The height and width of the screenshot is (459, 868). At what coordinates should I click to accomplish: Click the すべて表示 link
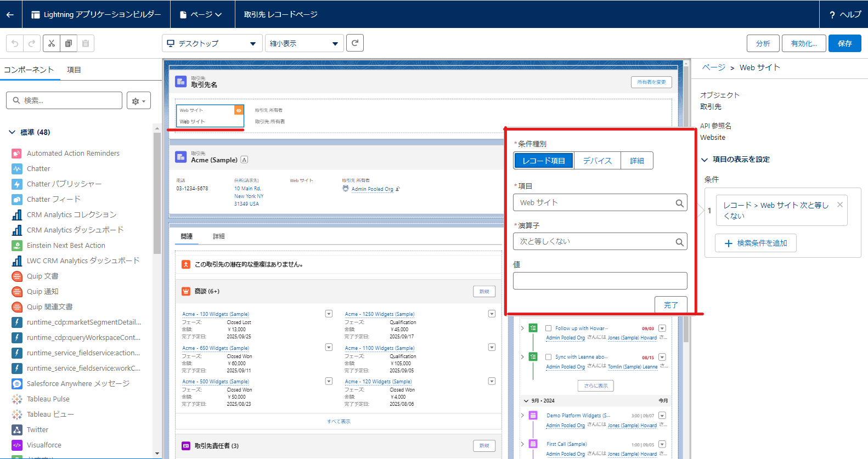tap(339, 422)
